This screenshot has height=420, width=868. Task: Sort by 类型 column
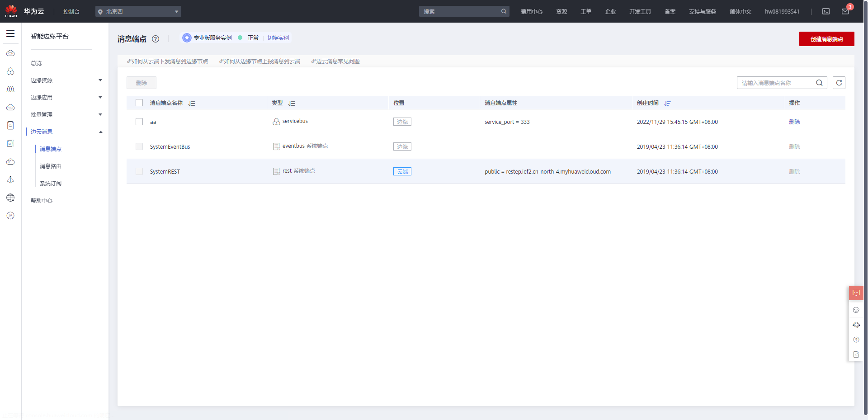tap(292, 104)
